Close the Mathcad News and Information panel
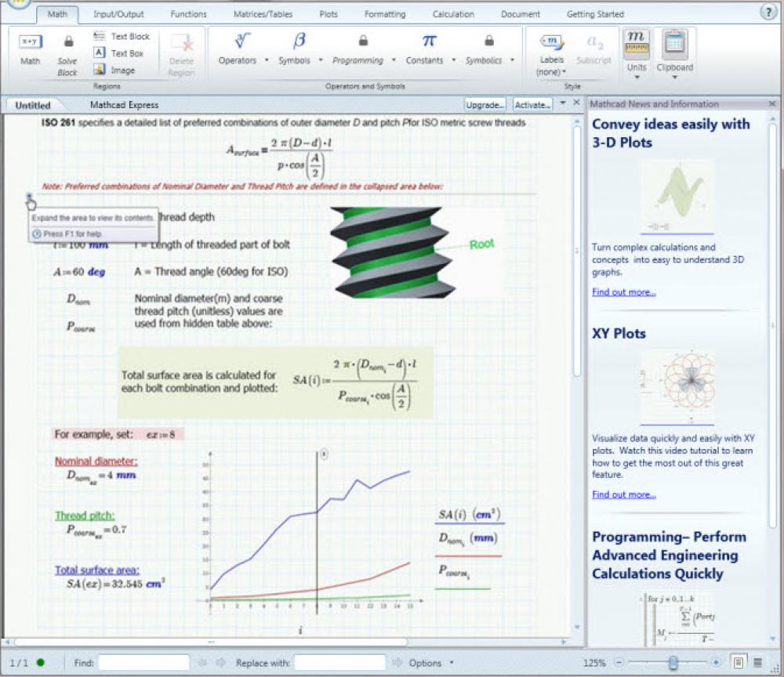The width and height of the screenshot is (784, 677). pos(773,103)
